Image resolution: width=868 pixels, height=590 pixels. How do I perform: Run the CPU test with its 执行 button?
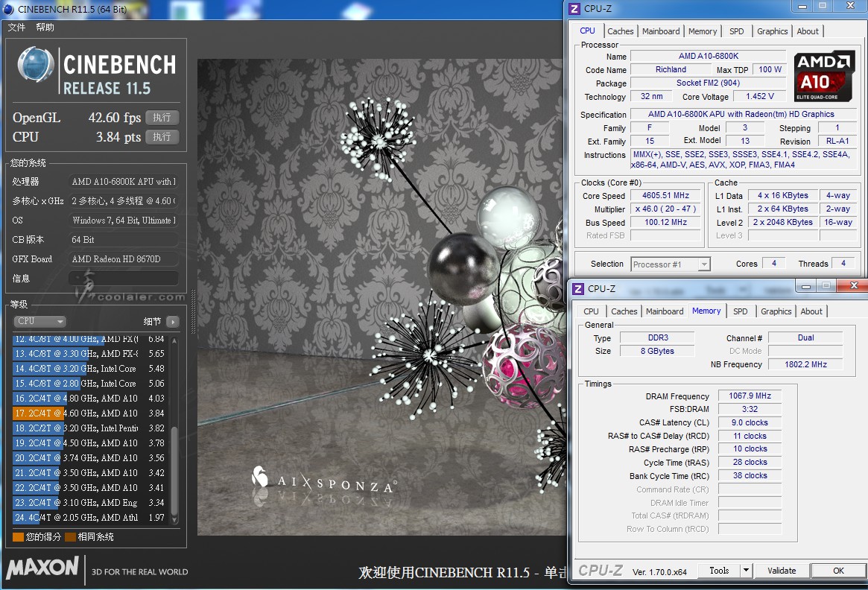[x=162, y=137]
